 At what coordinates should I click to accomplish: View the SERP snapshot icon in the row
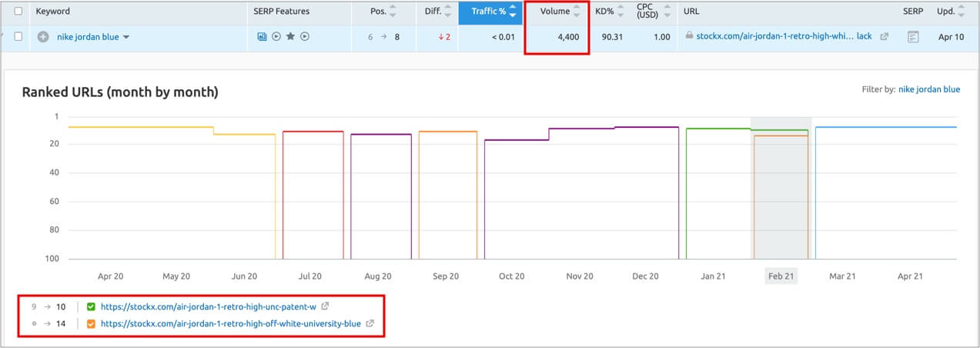[x=913, y=36]
